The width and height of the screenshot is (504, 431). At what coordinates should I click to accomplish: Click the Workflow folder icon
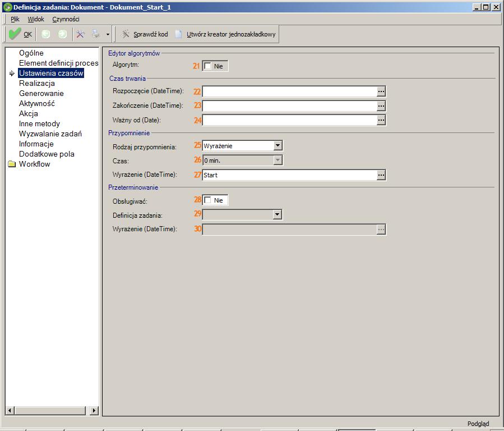pos(12,164)
